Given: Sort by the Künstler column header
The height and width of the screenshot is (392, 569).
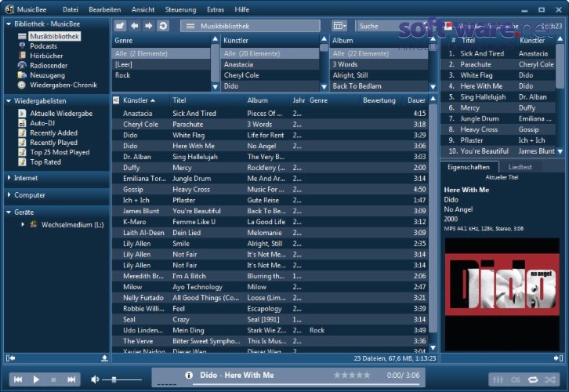Looking at the screenshot, I should click(139, 100).
